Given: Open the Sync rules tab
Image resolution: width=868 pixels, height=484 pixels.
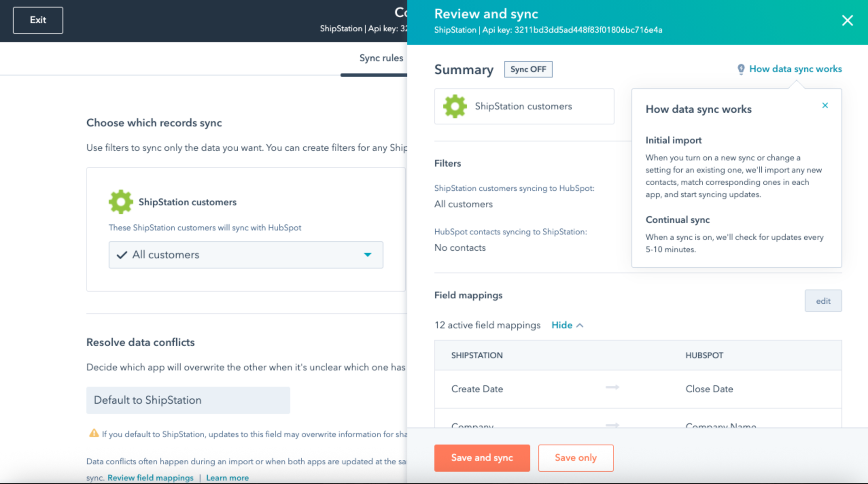Looking at the screenshot, I should tap(381, 58).
